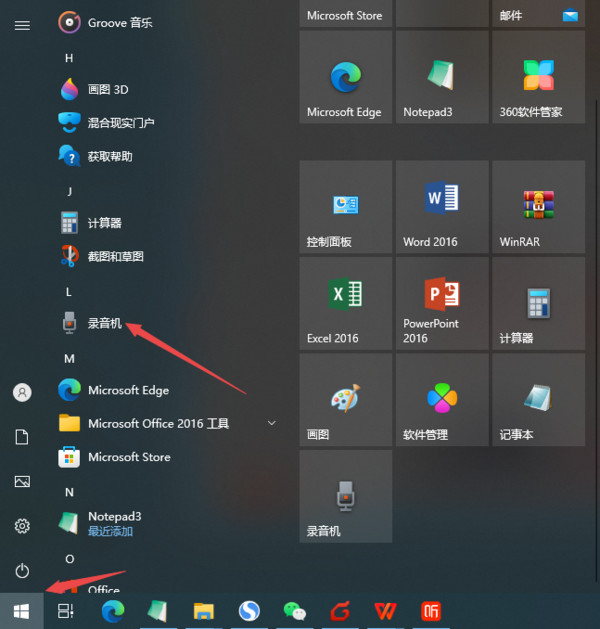The width and height of the screenshot is (600, 629).
Task: Open Task View on the taskbar
Action: pos(66,611)
